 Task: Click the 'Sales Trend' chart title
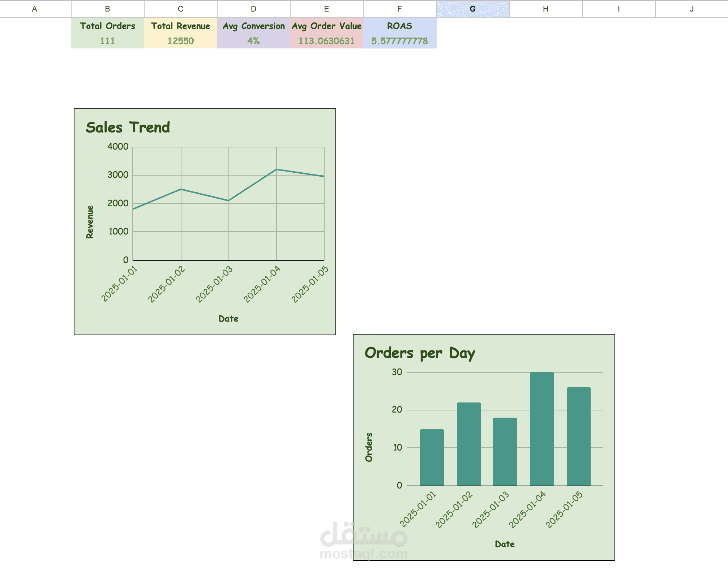coord(128,128)
